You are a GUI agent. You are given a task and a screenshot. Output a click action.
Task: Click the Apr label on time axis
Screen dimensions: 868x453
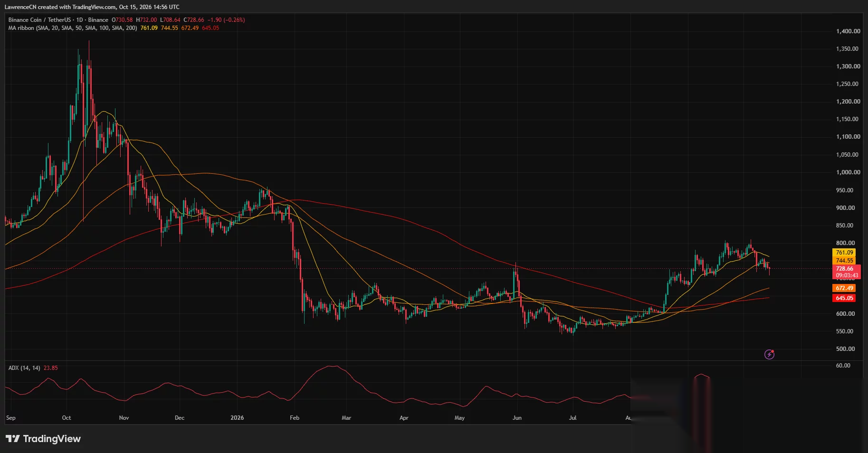404,418
